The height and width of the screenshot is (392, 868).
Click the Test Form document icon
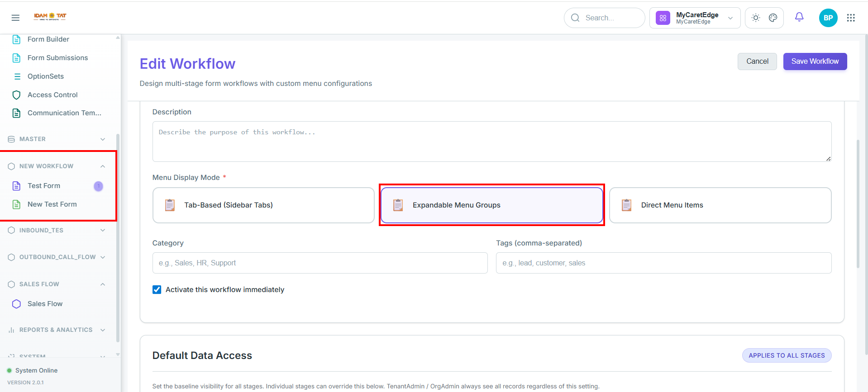click(x=17, y=186)
